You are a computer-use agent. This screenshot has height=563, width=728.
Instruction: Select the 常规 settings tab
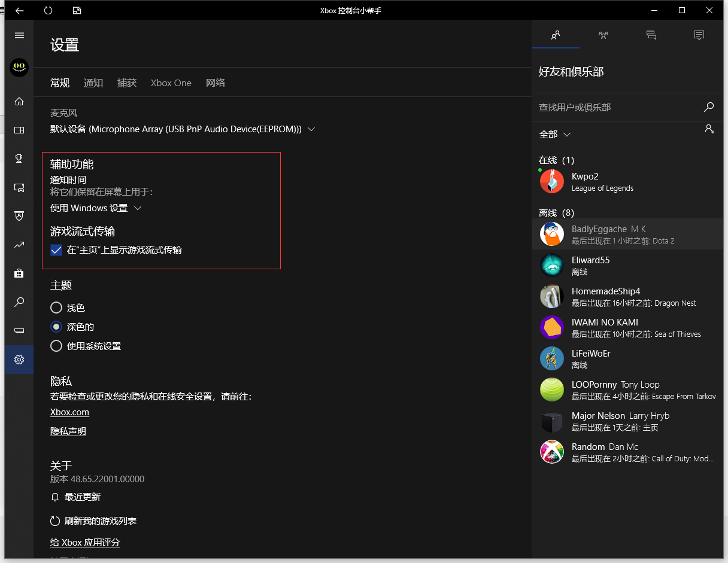coord(60,83)
